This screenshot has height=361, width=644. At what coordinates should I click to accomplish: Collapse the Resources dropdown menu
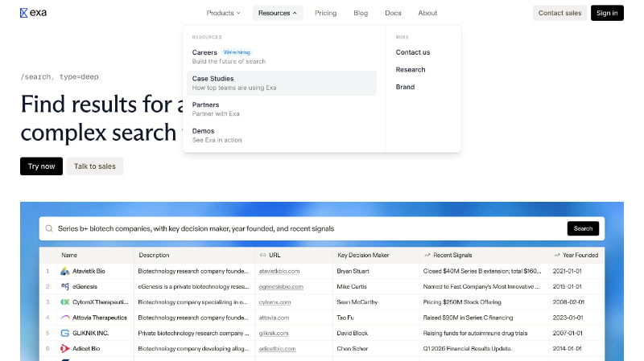pos(278,13)
